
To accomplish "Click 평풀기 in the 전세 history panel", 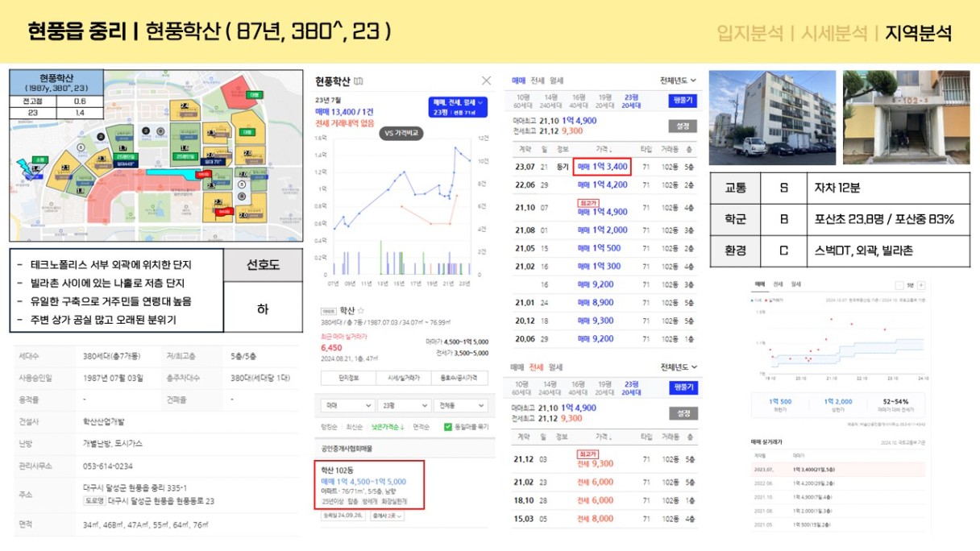I will [683, 387].
